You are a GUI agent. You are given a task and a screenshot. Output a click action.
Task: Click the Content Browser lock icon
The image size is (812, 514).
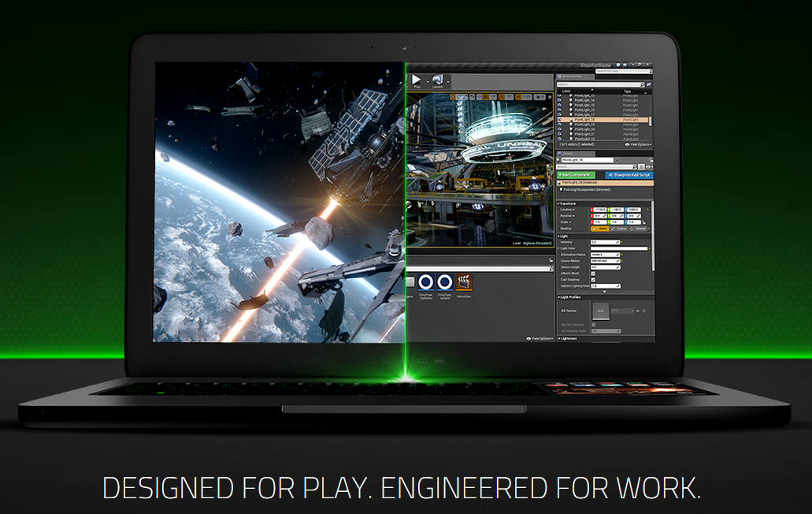[551, 260]
